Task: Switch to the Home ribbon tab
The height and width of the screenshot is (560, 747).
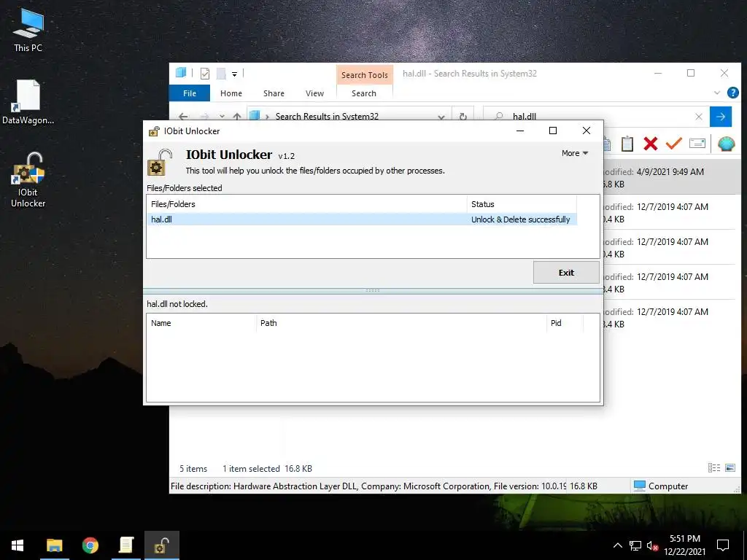Action: [231, 93]
